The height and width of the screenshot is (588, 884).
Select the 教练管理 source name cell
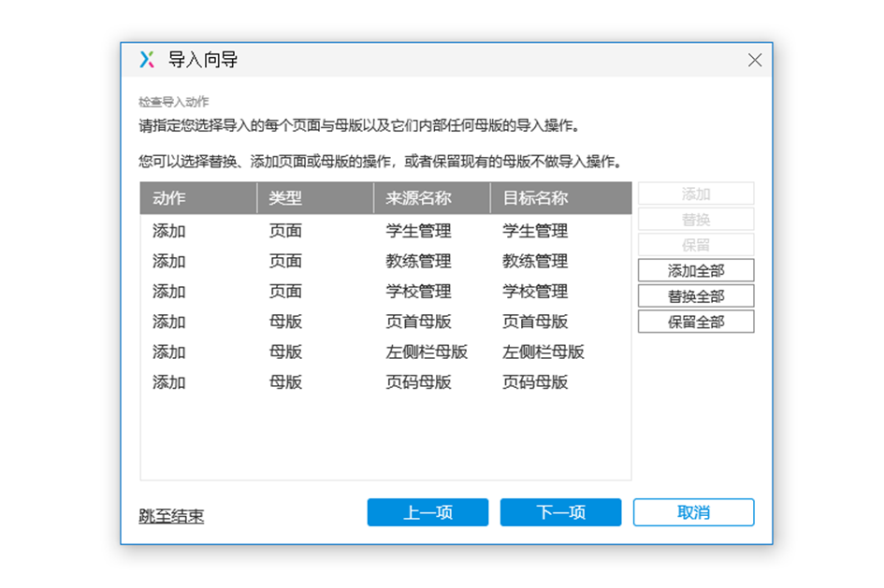(418, 261)
